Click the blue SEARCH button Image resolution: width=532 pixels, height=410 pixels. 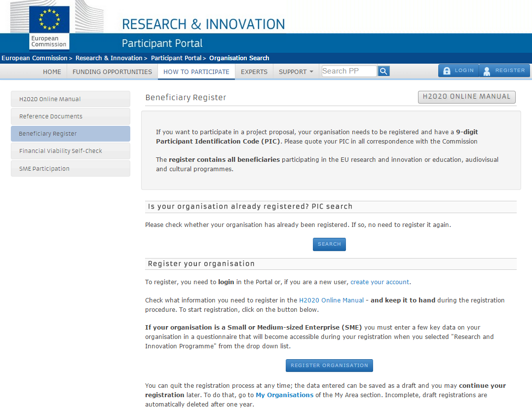tap(329, 244)
